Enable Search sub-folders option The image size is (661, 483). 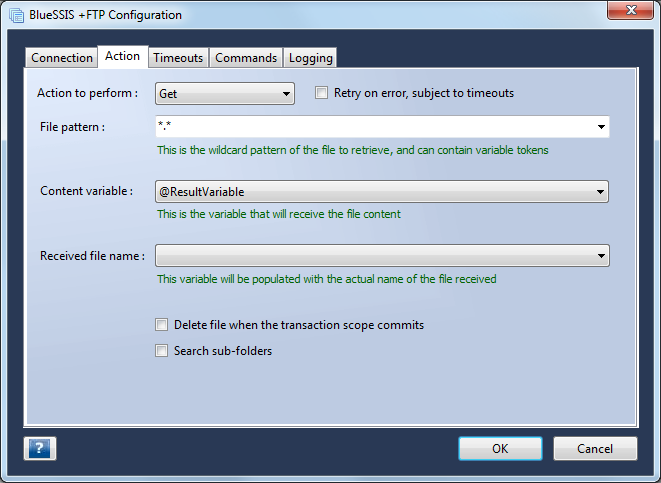pyautogui.click(x=161, y=351)
